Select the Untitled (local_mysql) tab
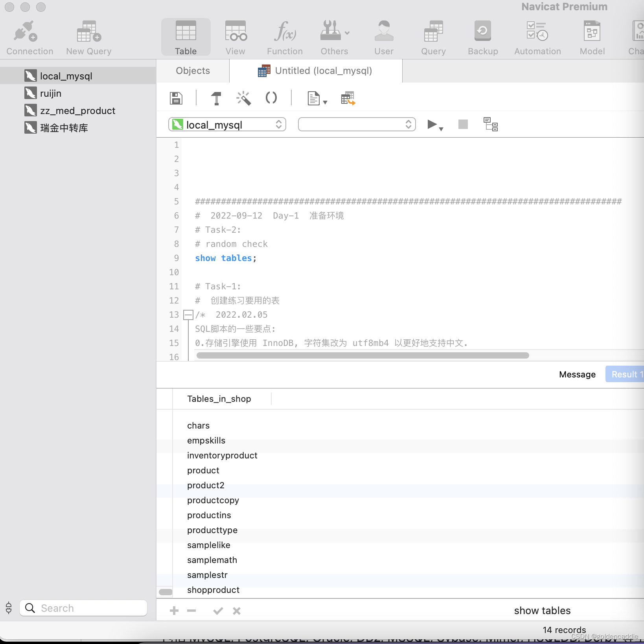Image resolution: width=644 pixels, height=644 pixels. [x=316, y=71]
